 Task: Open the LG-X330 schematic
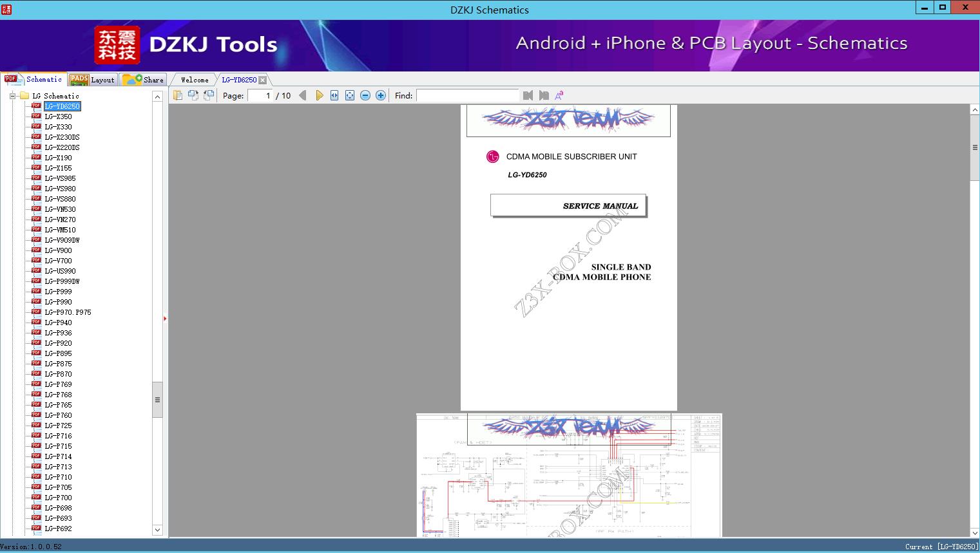tap(58, 127)
